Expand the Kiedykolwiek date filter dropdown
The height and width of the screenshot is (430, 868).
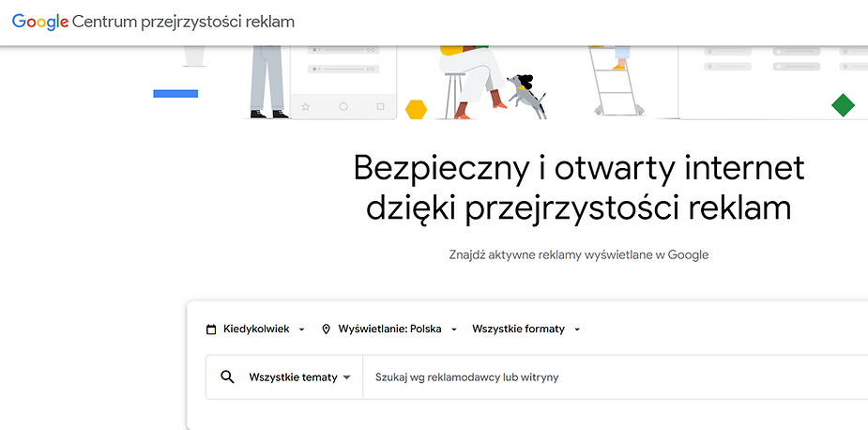coord(255,330)
